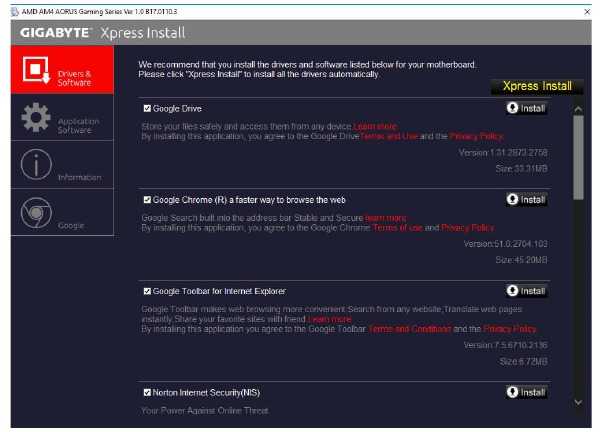Click the download icon for Google Toolbar Install
The width and height of the screenshot is (602, 432).
click(x=515, y=291)
